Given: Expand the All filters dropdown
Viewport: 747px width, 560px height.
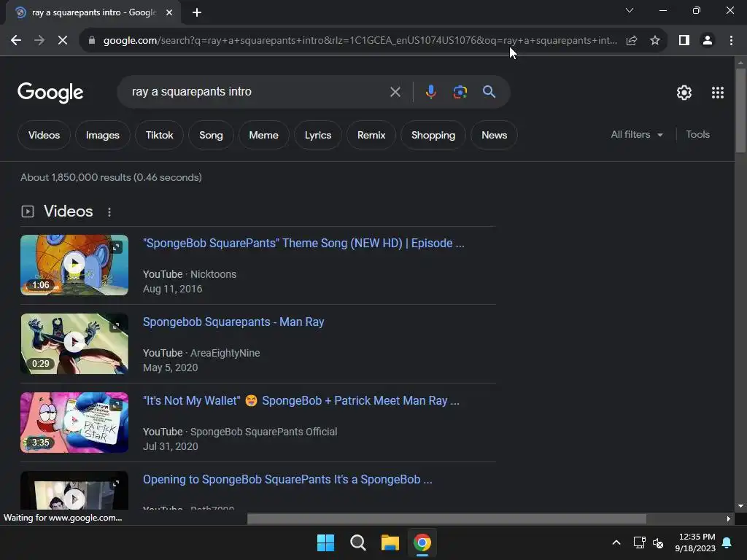Looking at the screenshot, I should click(637, 135).
